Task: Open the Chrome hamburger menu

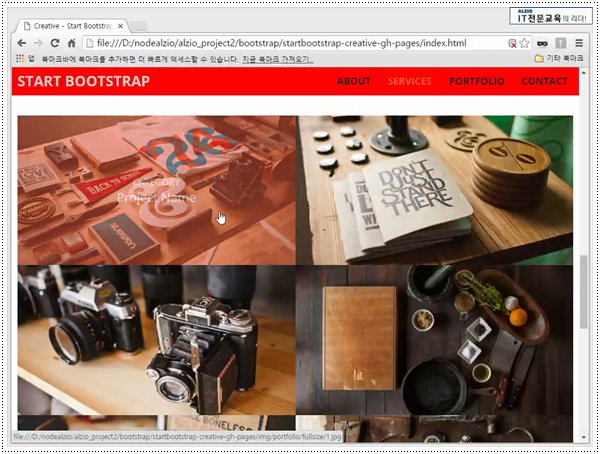Action: pos(579,43)
